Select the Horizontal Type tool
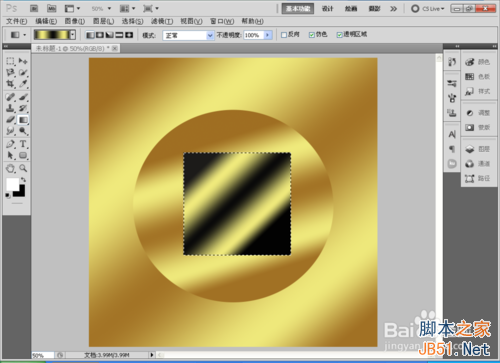 coord(23,144)
